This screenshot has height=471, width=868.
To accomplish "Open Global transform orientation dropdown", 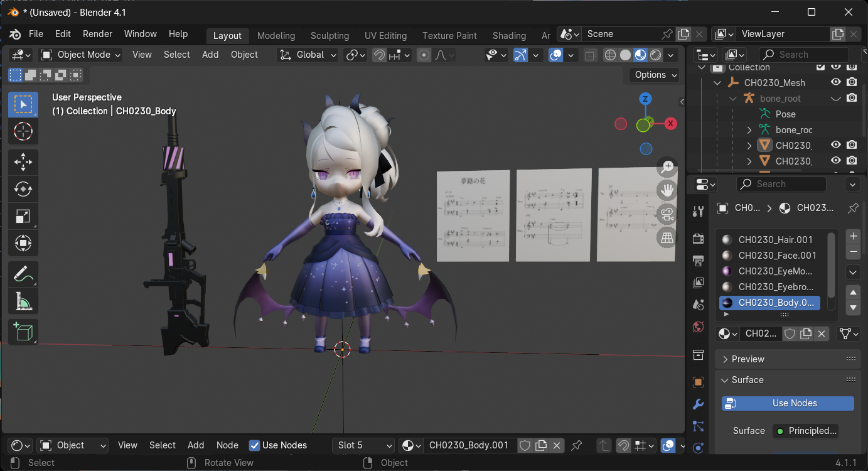I will (308, 55).
